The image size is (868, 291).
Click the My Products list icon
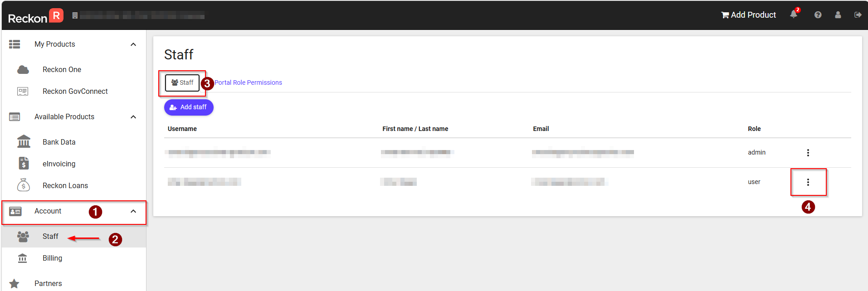coord(15,44)
